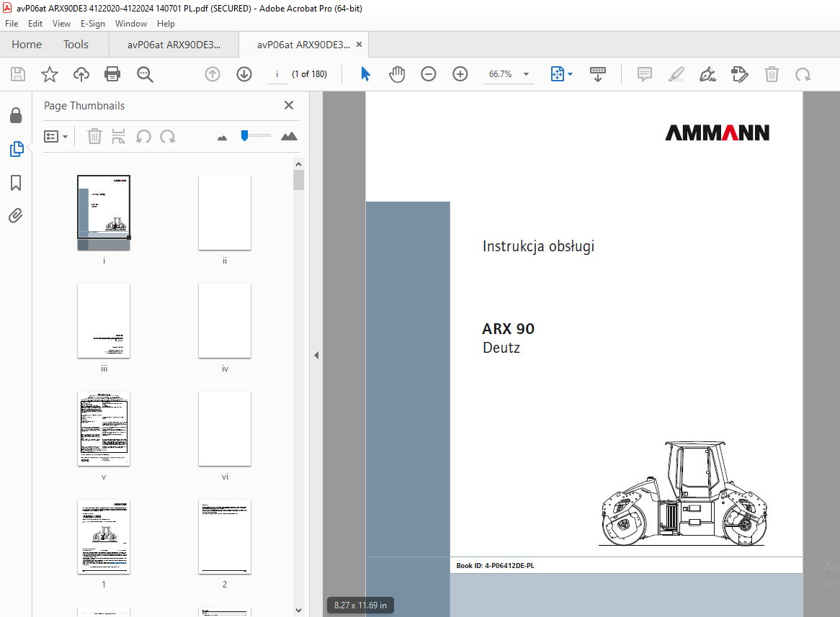This screenshot has height=617, width=840.
Task: Open the Bookmarks panel
Action: tap(16, 183)
